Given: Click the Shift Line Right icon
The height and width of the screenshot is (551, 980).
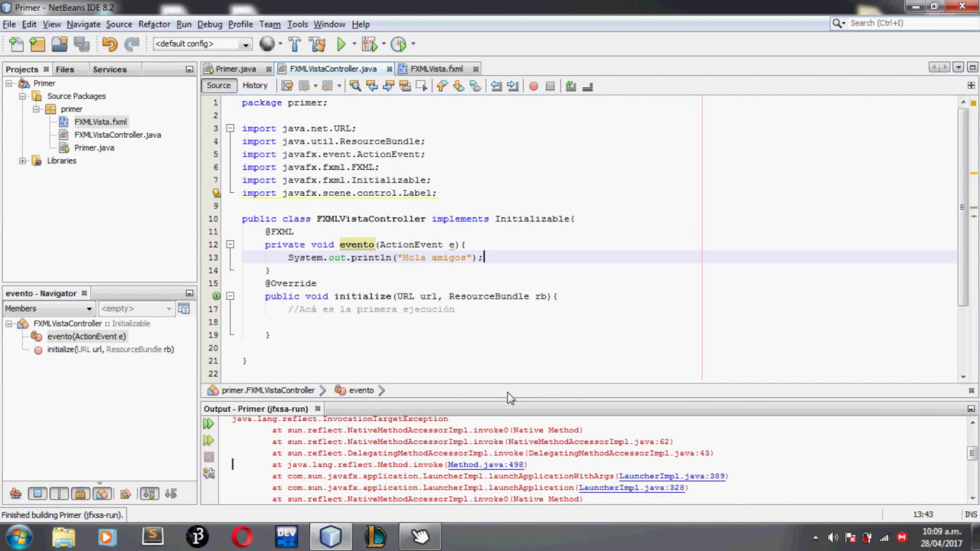Looking at the screenshot, I should tap(512, 86).
